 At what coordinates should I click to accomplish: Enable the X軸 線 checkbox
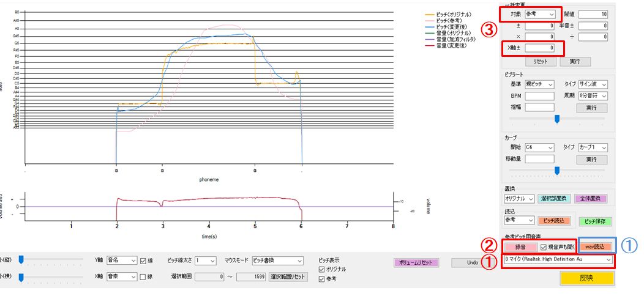pos(143,277)
